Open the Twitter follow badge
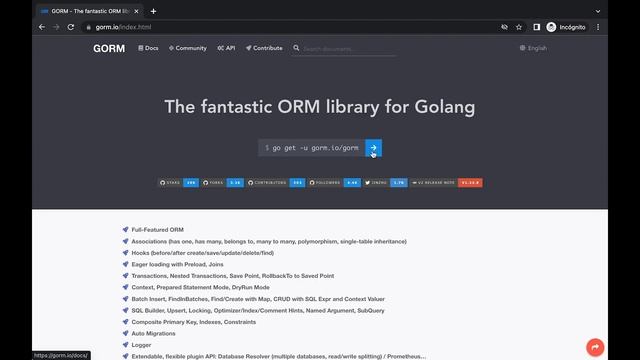640x360 pixels. tap(385, 183)
